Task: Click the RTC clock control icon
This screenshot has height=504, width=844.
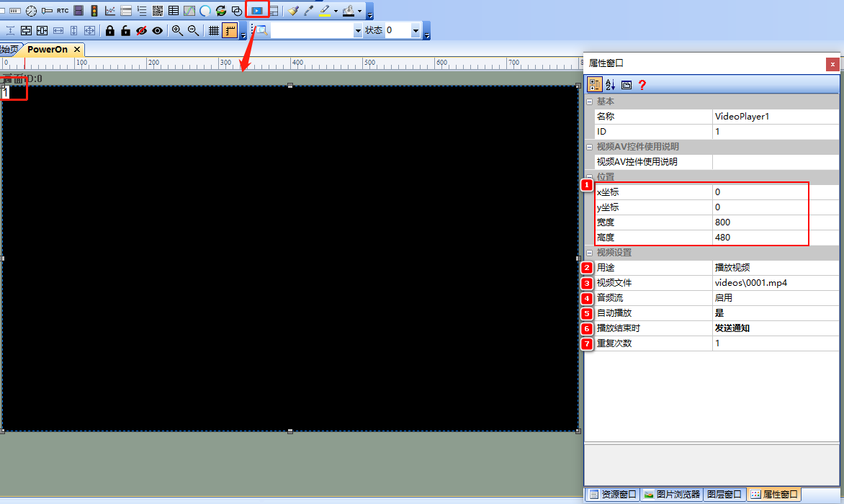Action: coord(63,11)
